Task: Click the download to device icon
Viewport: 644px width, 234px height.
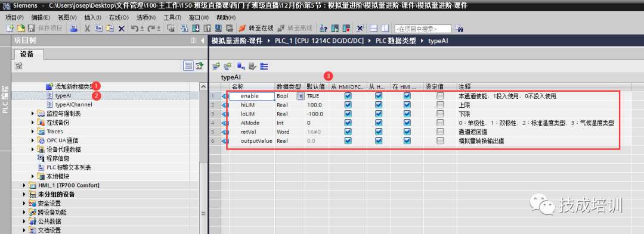Action: pyautogui.click(x=196, y=28)
